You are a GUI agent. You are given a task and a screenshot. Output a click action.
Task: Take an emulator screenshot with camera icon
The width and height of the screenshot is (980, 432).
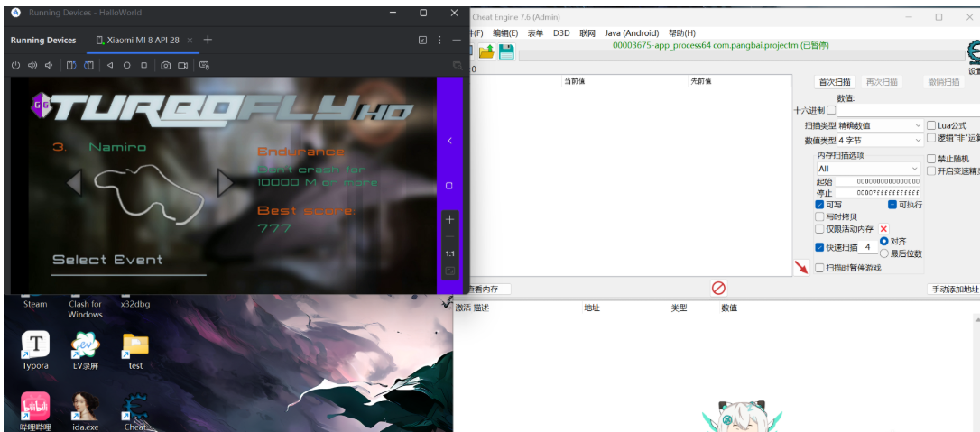coord(166,65)
